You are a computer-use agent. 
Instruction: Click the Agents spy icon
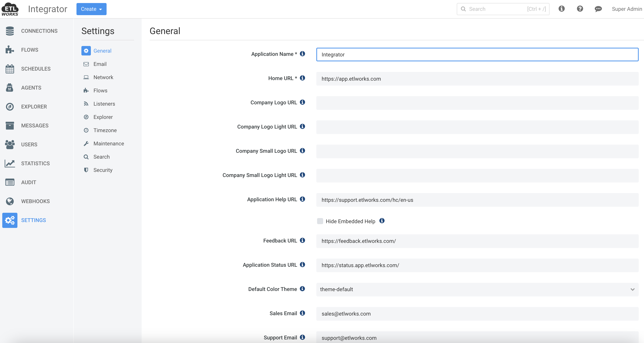click(x=10, y=88)
